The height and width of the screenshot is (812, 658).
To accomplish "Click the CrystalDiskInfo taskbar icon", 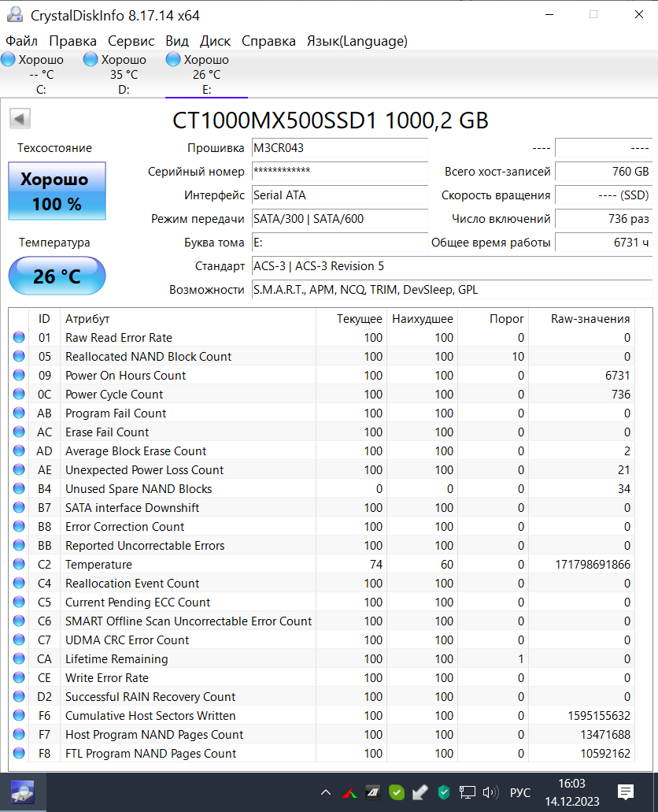I will pyautogui.click(x=23, y=792).
